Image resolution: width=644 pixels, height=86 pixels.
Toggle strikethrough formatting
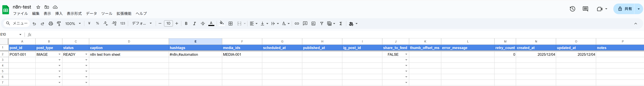tap(203, 24)
